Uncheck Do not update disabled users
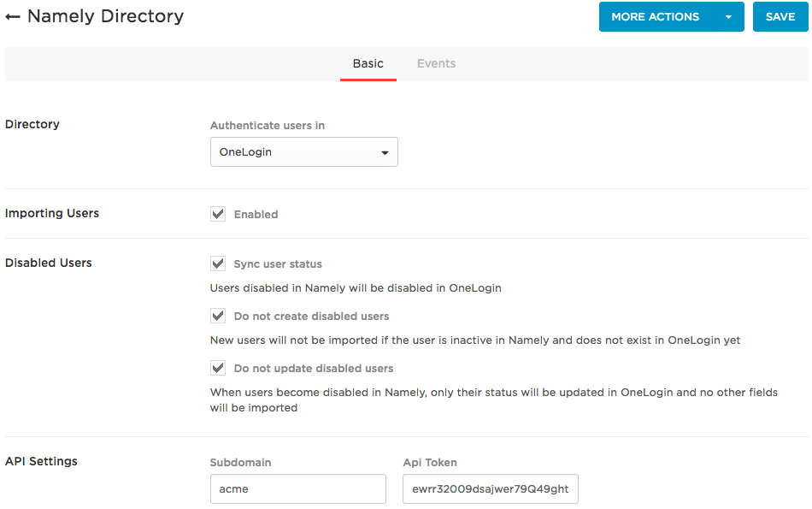Image resolution: width=812 pixels, height=509 pixels. tap(218, 369)
